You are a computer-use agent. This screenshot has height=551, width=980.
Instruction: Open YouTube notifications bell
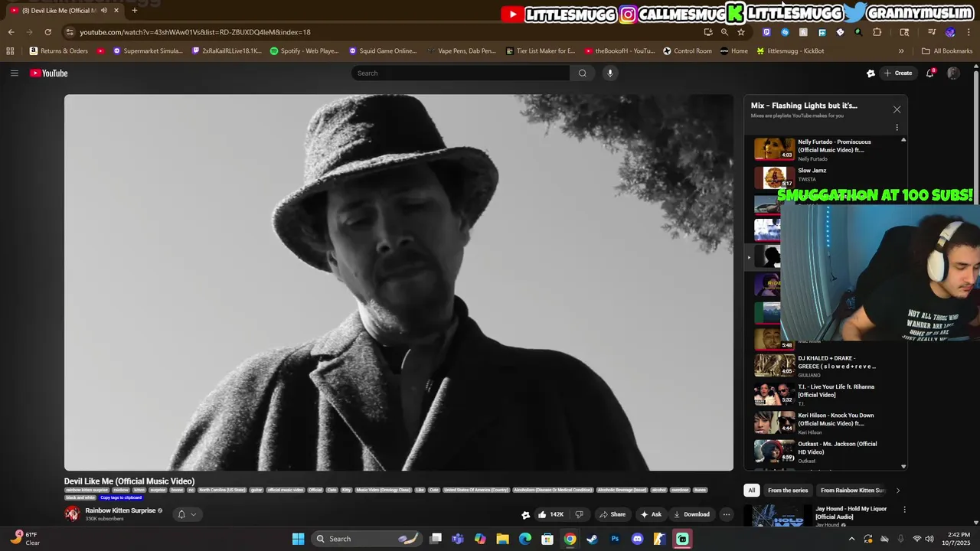pos(930,73)
